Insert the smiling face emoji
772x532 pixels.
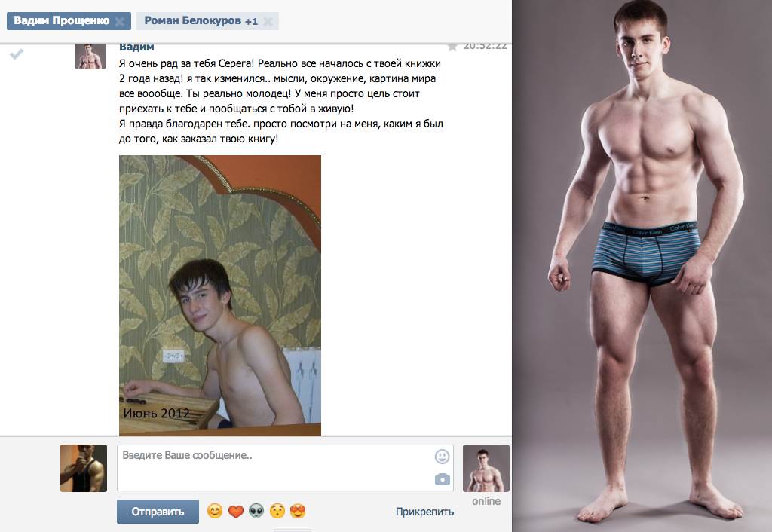(215, 512)
